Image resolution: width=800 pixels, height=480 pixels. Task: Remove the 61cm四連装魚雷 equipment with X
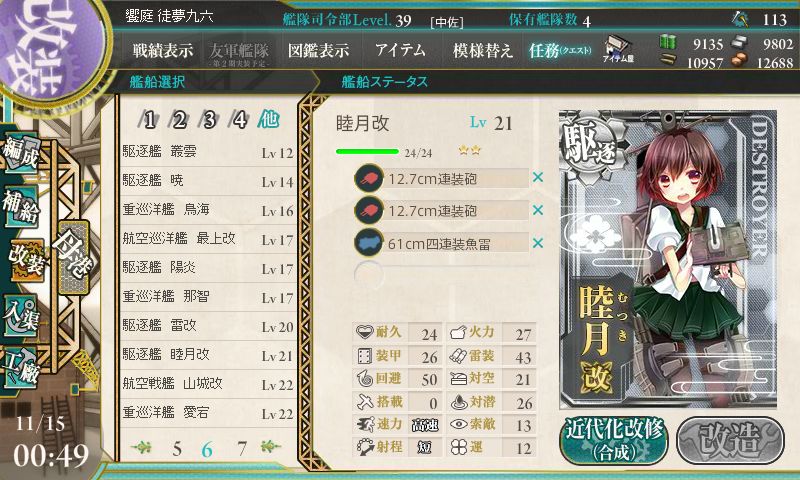pos(538,243)
